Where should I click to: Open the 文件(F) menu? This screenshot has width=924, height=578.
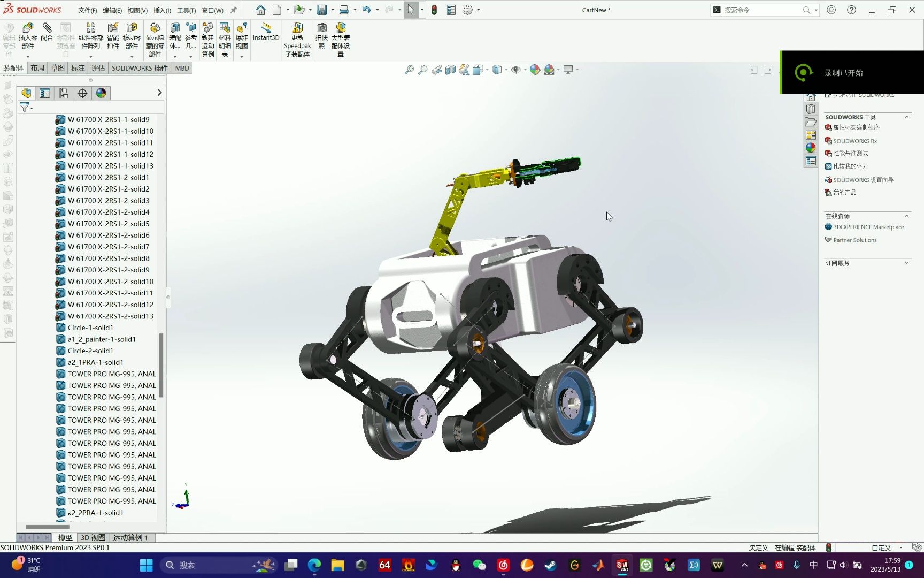pyautogui.click(x=88, y=10)
